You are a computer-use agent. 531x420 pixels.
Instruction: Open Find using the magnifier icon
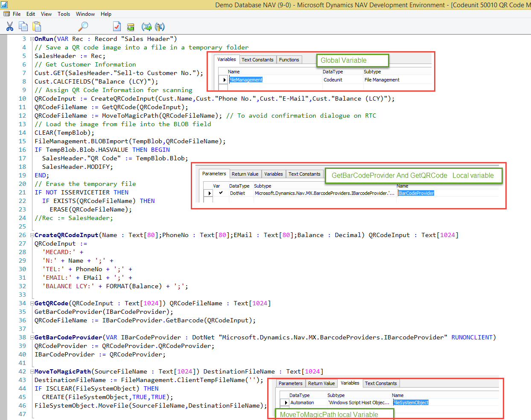coord(82,26)
